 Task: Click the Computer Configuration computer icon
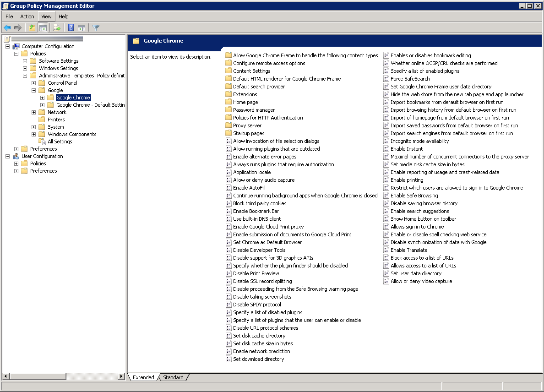(x=16, y=47)
